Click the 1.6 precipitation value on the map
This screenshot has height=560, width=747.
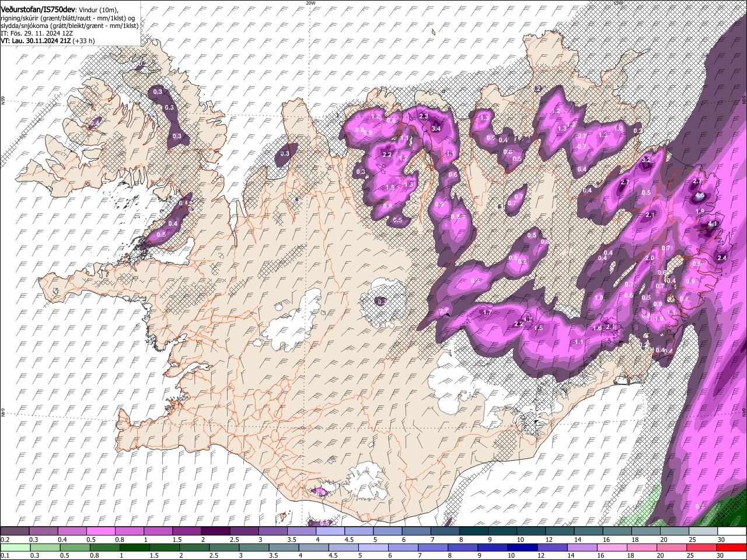(x=597, y=328)
